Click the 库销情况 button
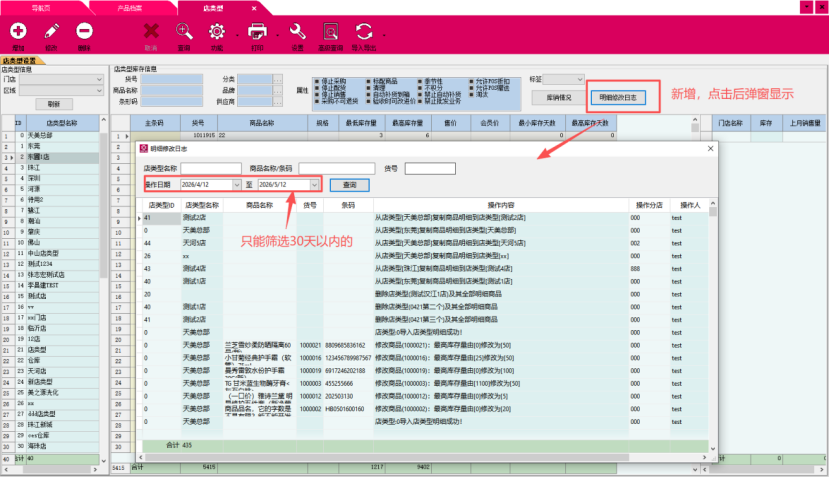Viewport: 829px width, 477px height. click(558, 97)
